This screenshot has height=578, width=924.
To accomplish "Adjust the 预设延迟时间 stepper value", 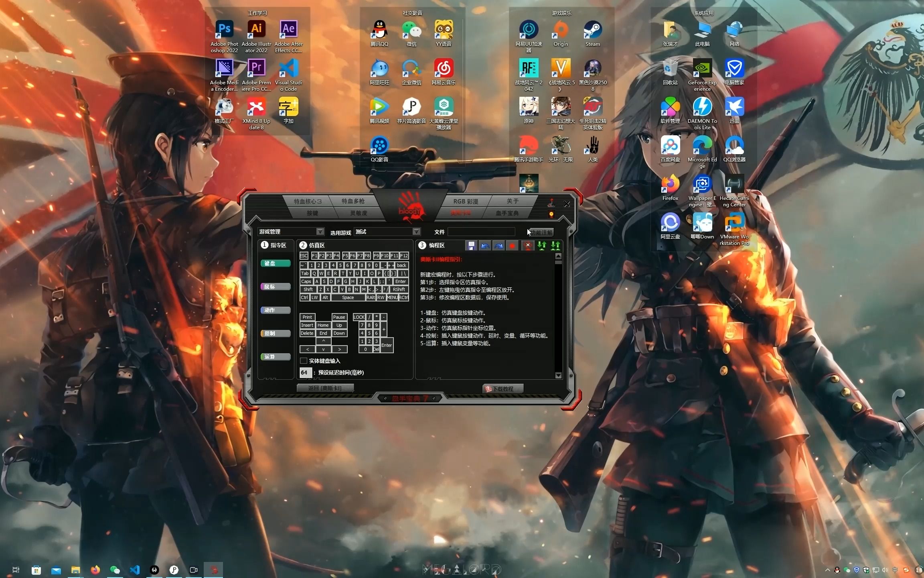I will (x=304, y=372).
